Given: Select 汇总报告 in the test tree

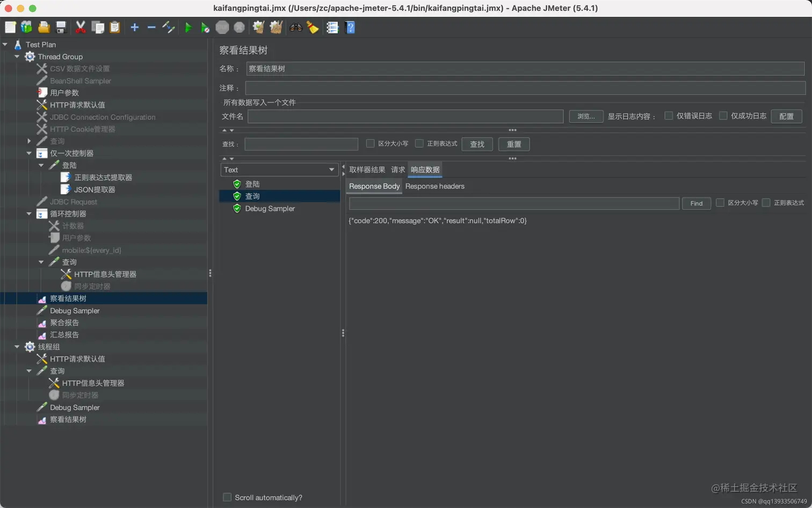Looking at the screenshot, I should (x=64, y=335).
